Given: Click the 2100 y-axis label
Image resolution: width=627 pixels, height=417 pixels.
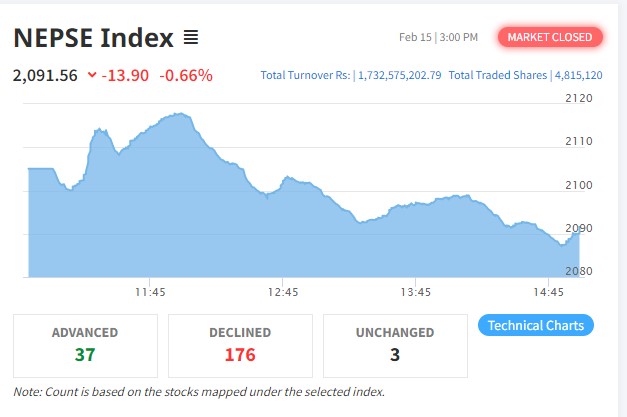Looking at the screenshot, I should coord(579,185).
